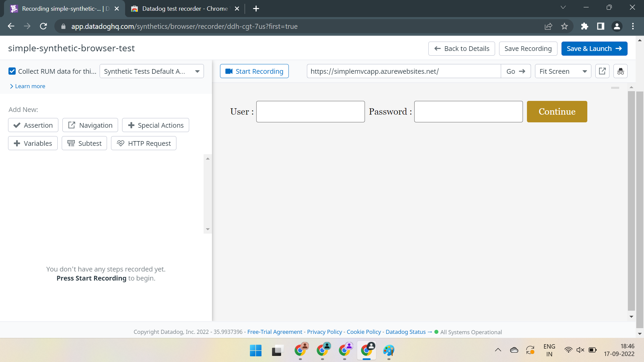
Task: Open Chrome extensions puzzle icon
Action: 585,26
